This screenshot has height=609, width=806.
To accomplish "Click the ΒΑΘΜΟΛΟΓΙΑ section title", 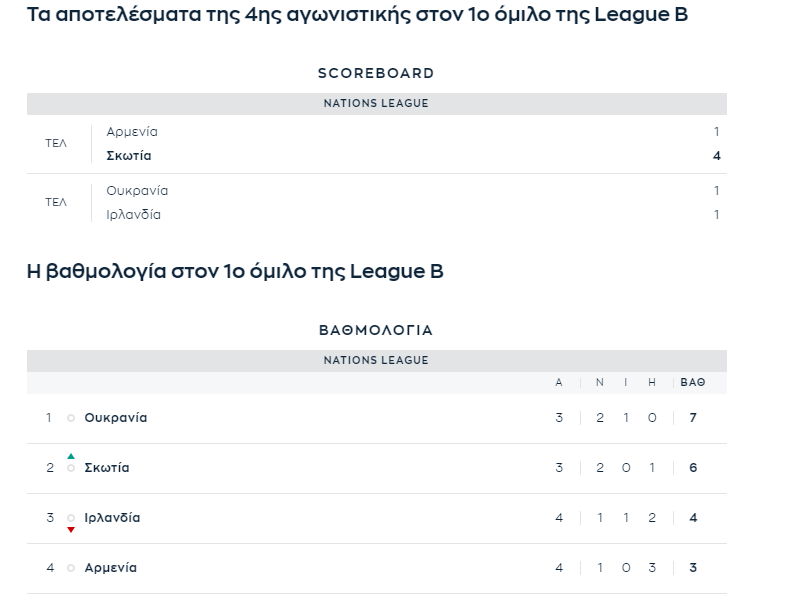I will tap(376, 330).
